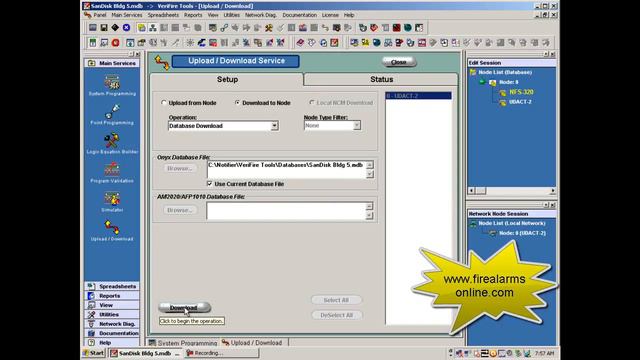This screenshot has height=360, width=640.
Task: Click the Node List (Local Network) icon
Action: coord(473,224)
